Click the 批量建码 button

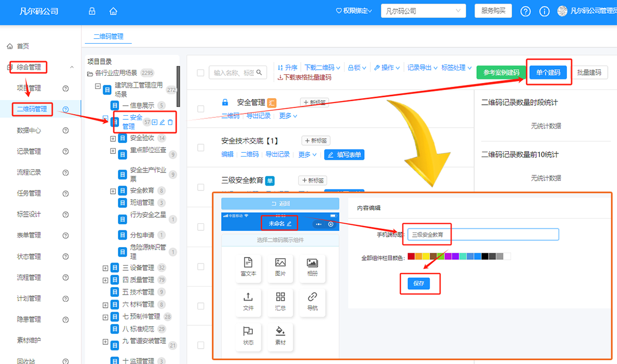coord(589,73)
